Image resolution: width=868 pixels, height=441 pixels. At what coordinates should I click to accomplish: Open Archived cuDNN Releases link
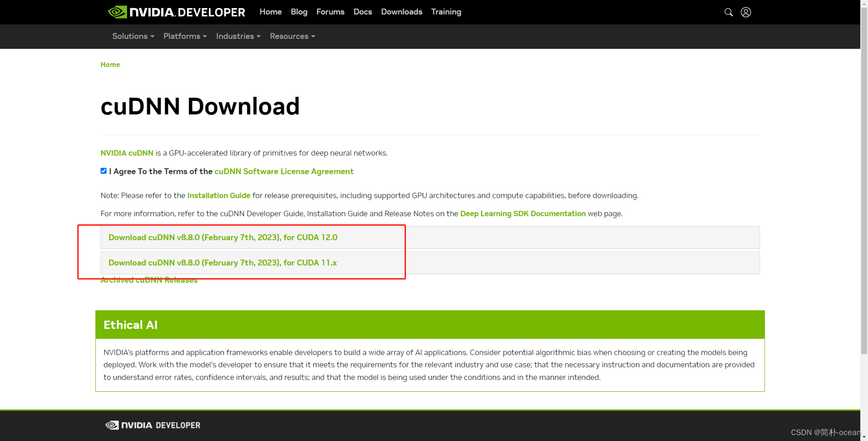(149, 280)
